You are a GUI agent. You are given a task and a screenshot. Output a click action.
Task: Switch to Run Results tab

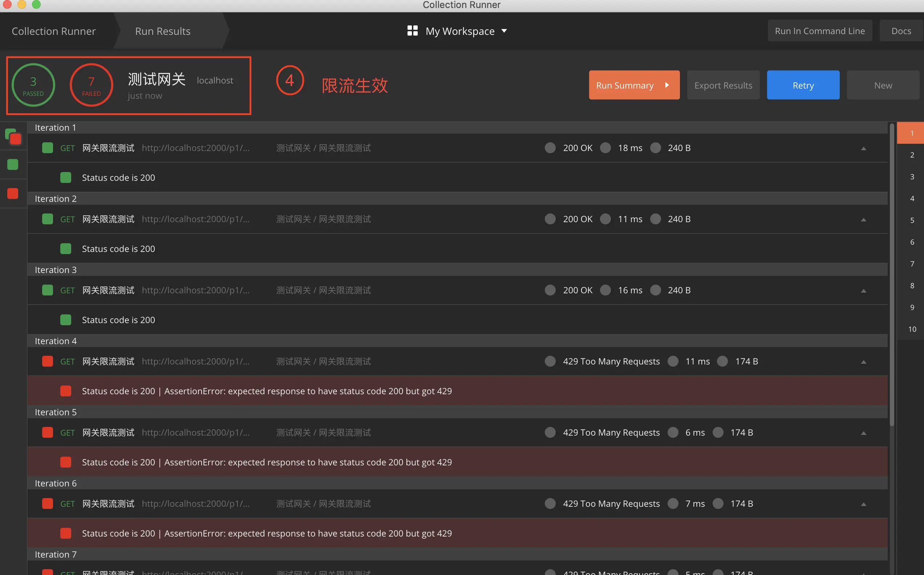(x=163, y=31)
